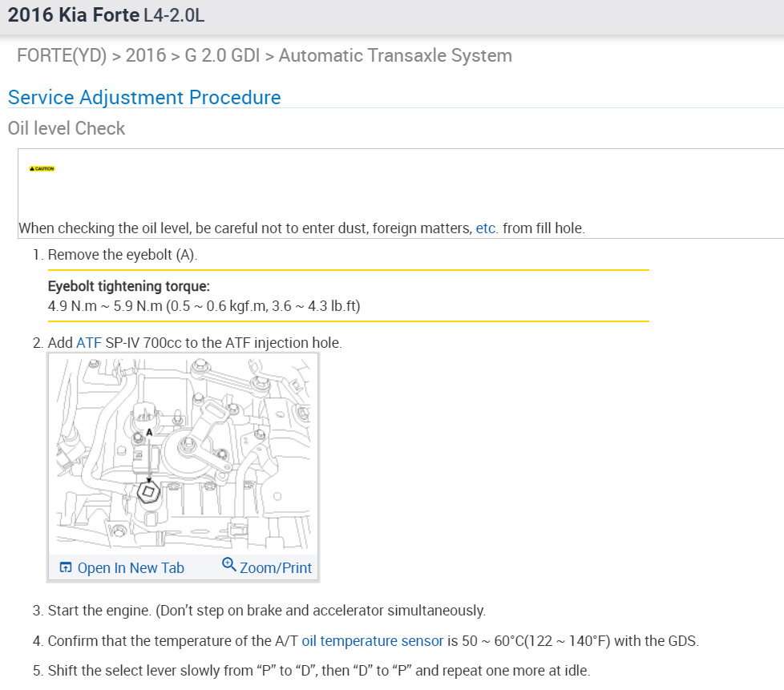Click "2016" in the breadcrumb path
The width and height of the screenshot is (784, 690).
[x=145, y=56]
